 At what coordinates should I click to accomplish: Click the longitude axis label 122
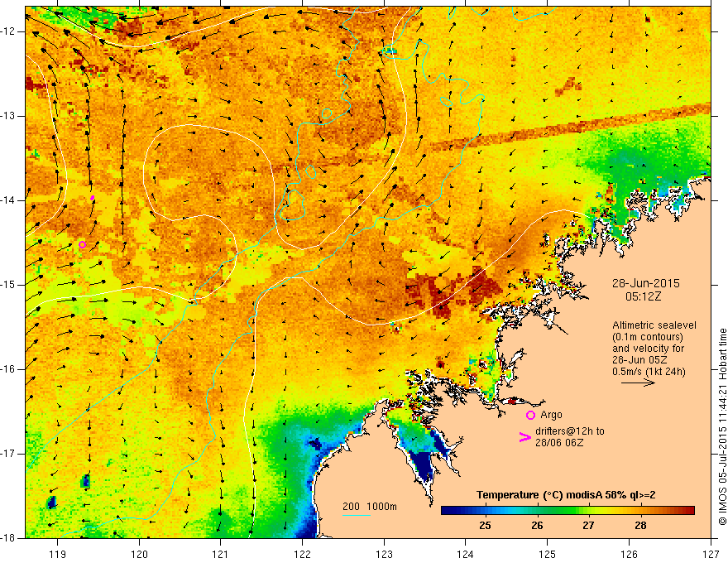click(x=302, y=554)
